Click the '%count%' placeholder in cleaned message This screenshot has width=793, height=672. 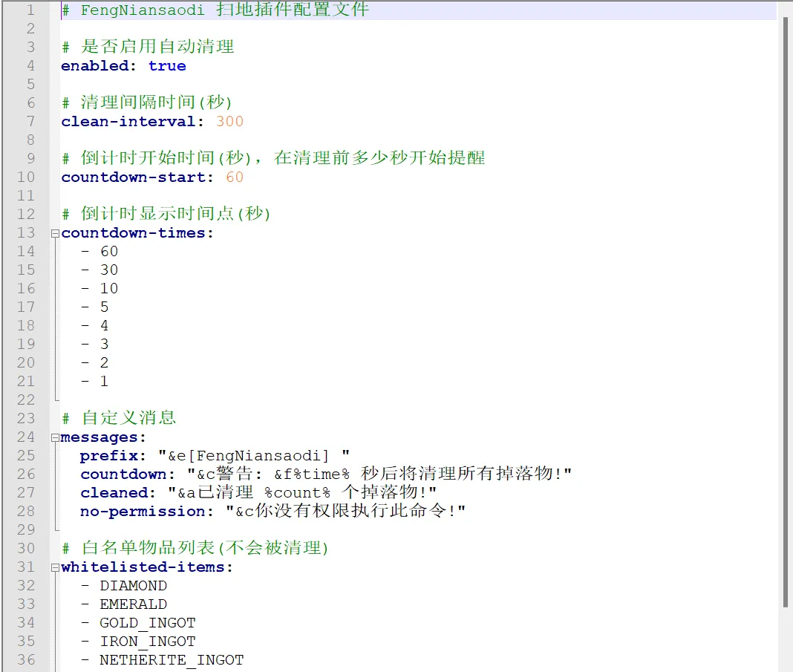pyautogui.click(x=297, y=493)
